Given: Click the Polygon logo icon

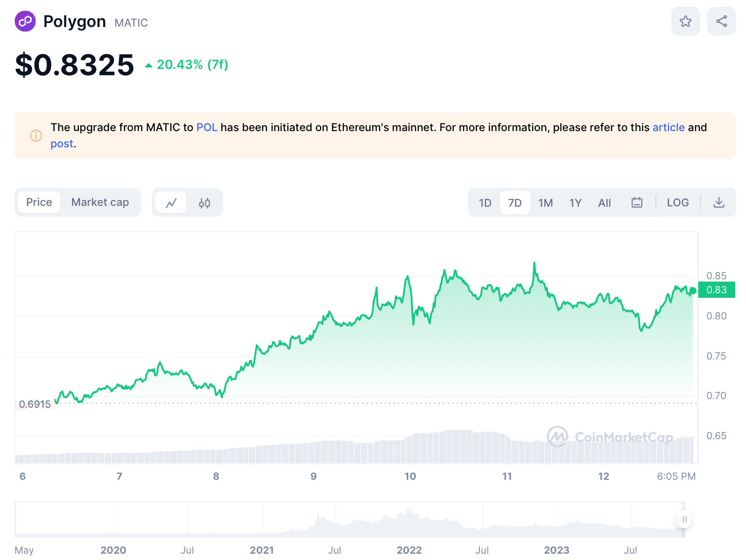Looking at the screenshot, I should click(25, 21).
